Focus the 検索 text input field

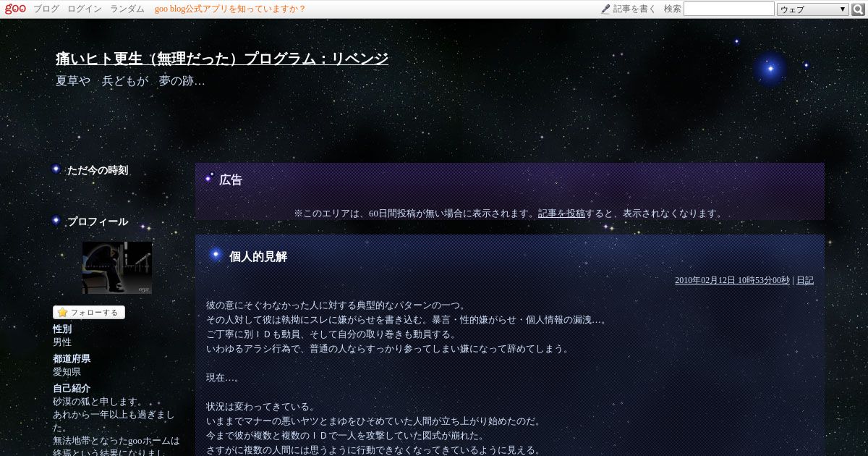pyautogui.click(x=728, y=9)
